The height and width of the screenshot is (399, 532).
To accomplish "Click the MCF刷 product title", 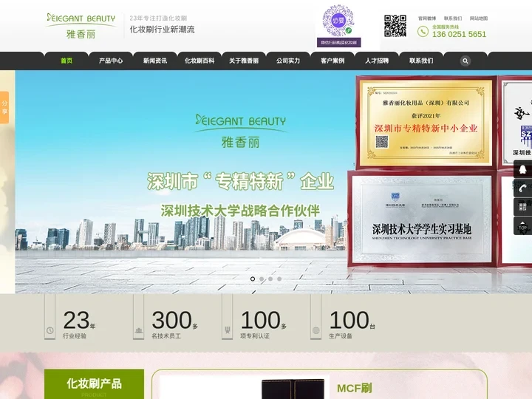I will click(x=354, y=388).
